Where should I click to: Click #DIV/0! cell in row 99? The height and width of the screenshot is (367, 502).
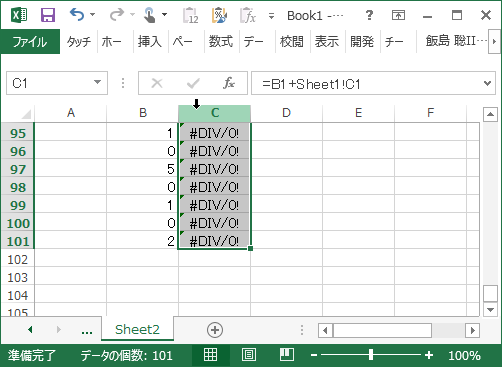215,205
